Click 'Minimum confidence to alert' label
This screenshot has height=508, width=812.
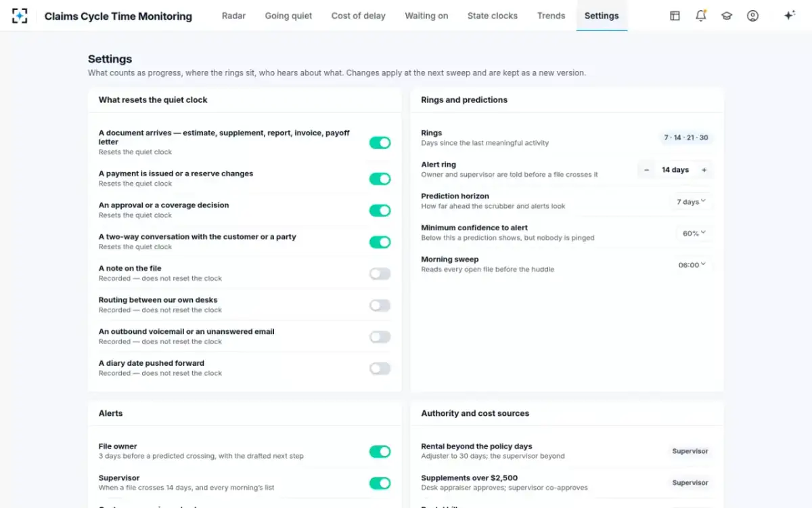coord(474,228)
